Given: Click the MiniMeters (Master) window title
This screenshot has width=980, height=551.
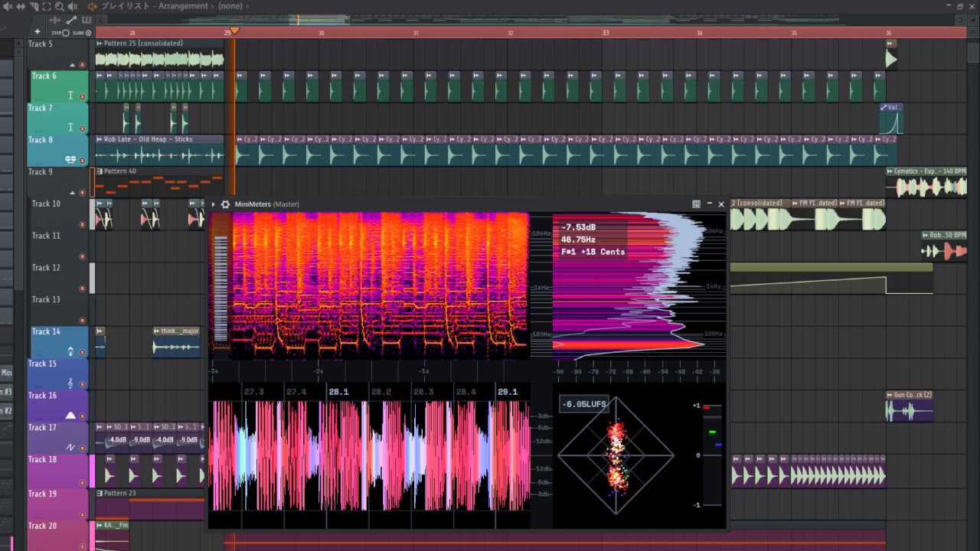Looking at the screenshot, I should (x=267, y=204).
